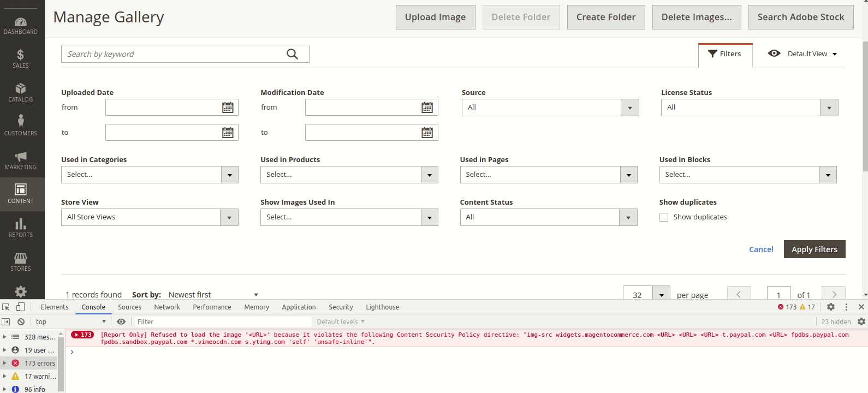Open the License Status dropdown
The width and height of the screenshot is (868, 393).
[750, 108]
